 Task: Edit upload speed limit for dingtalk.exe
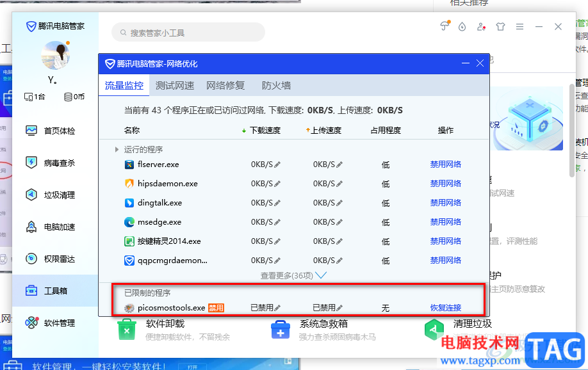[339, 202]
